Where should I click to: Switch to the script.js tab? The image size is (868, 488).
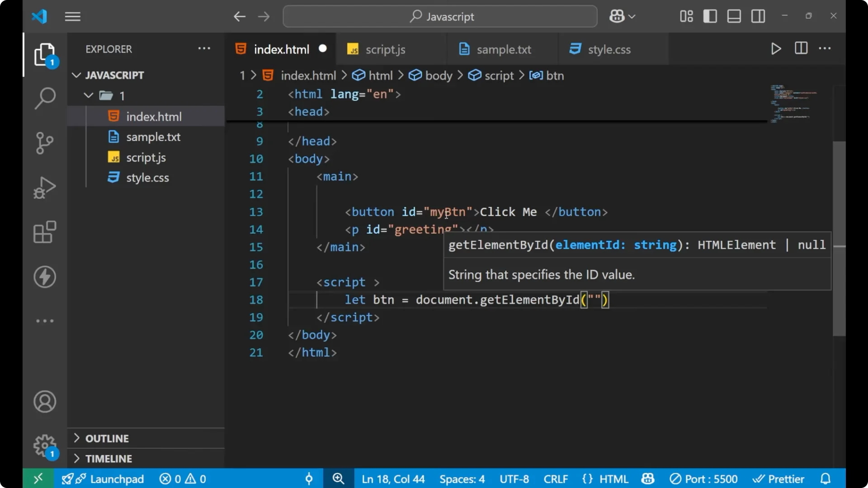385,49
